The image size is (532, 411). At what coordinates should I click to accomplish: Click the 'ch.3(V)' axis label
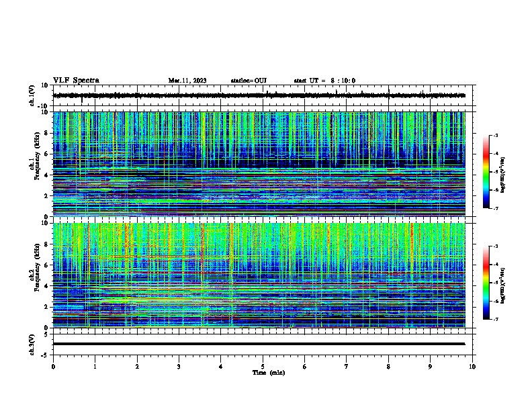(32, 345)
